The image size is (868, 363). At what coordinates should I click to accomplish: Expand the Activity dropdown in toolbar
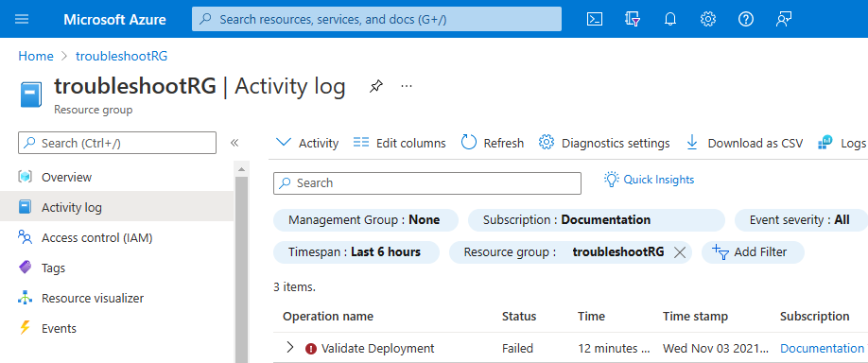(x=307, y=143)
